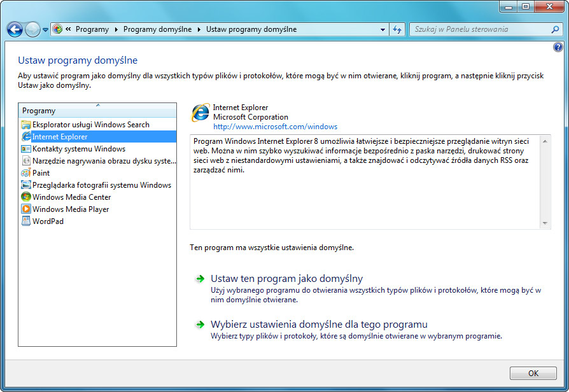Click the description box scroll up arrow
This screenshot has width=569, height=392.
545,141
